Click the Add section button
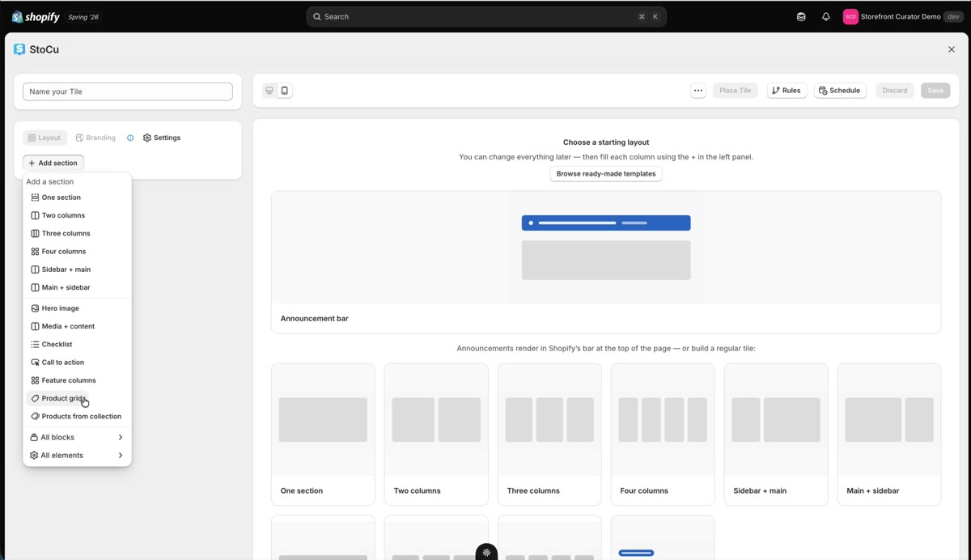Viewport: 971px width, 560px height. pos(53,163)
